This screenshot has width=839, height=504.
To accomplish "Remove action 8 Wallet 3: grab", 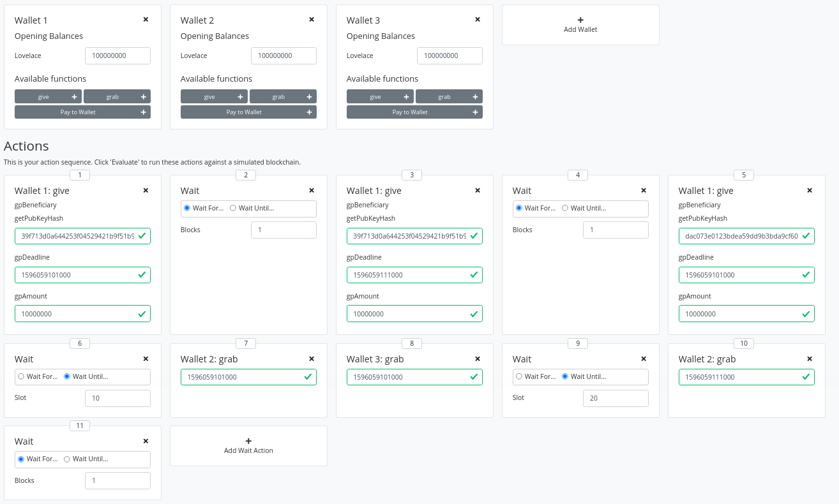I will pyautogui.click(x=478, y=359).
